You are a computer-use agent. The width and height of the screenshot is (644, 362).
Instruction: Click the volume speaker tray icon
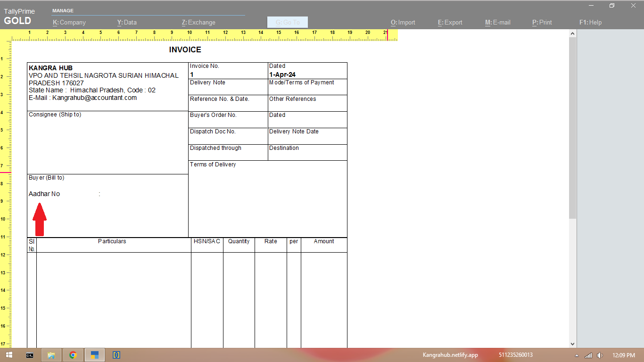coord(600,355)
